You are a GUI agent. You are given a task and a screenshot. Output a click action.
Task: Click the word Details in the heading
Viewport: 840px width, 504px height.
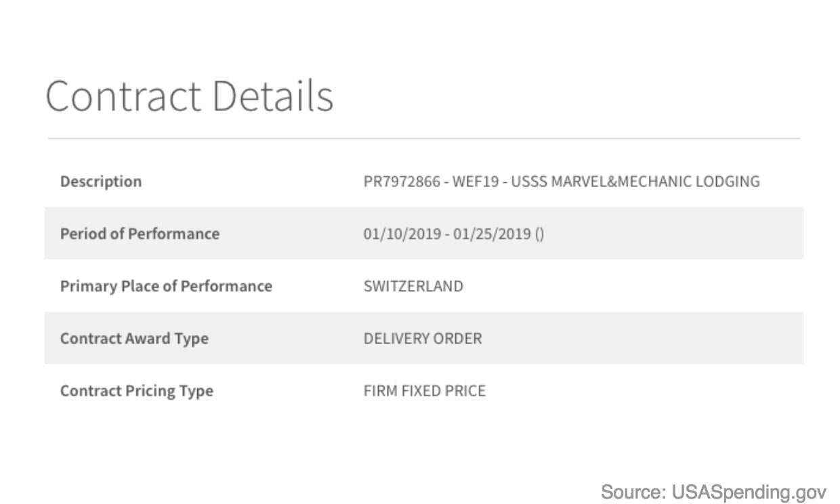273,96
